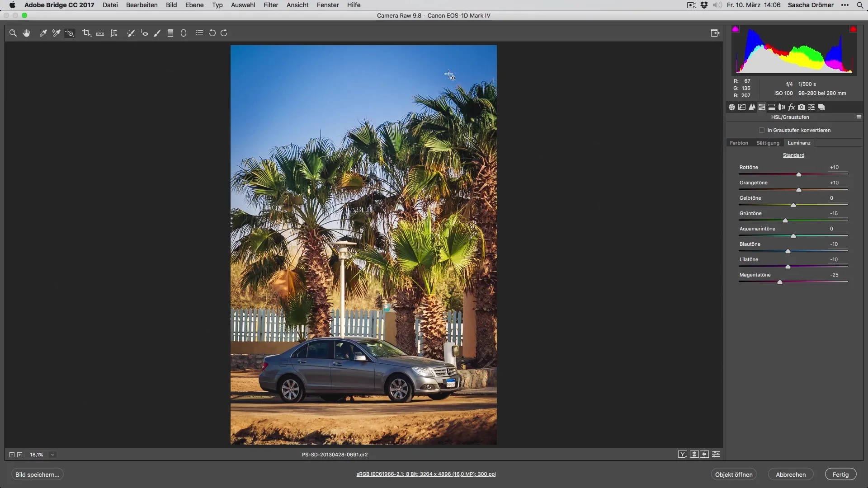Image resolution: width=868 pixels, height=488 pixels.
Task: Open the Basic panel aperture icon
Action: point(732,107)
